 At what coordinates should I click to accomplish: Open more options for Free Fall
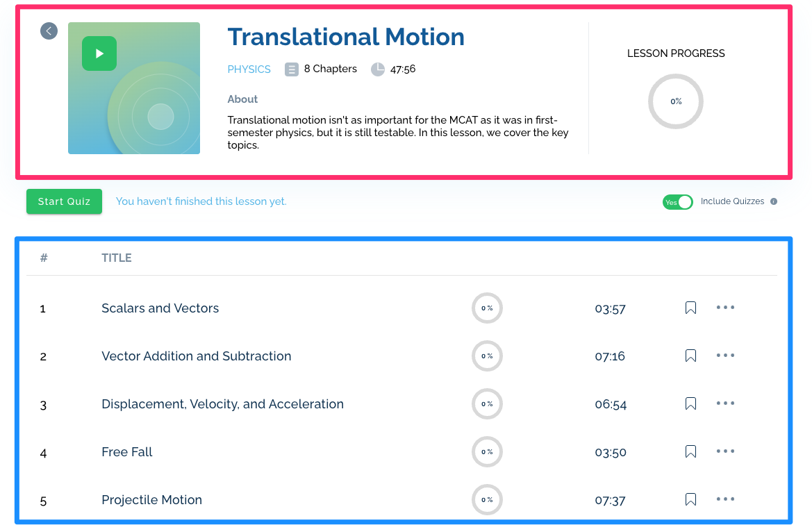click(725, 451)
